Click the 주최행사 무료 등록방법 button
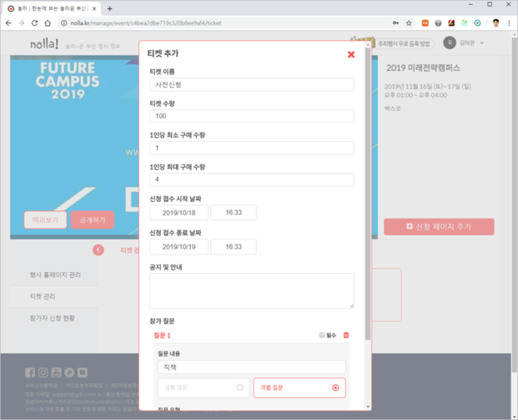 tap(404, 44)
